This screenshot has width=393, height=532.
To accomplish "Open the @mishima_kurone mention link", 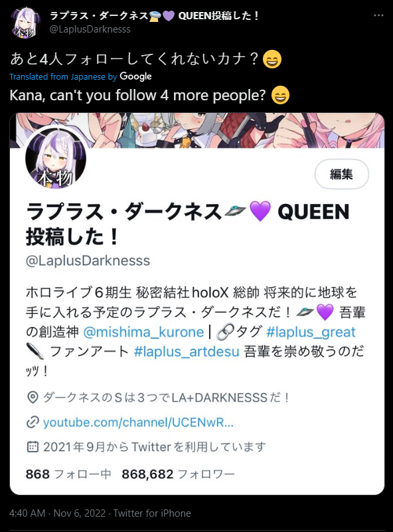I will click(144, 332).
